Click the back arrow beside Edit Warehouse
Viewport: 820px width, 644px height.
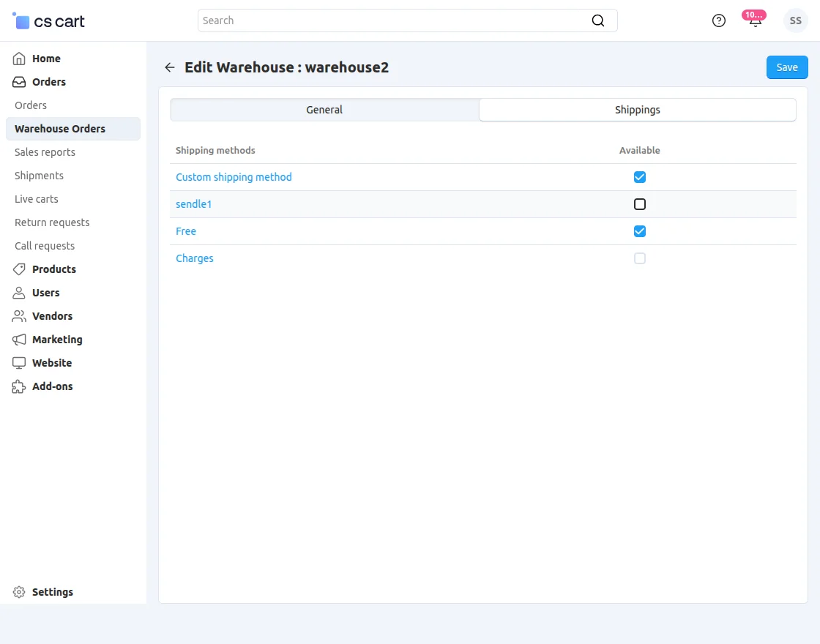pos(170,67)
